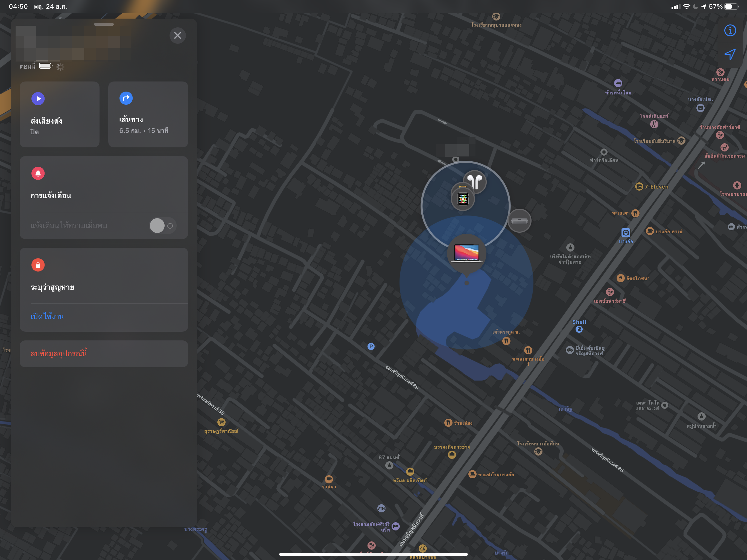Tap the iPad home indicator bar

[373, 554]
